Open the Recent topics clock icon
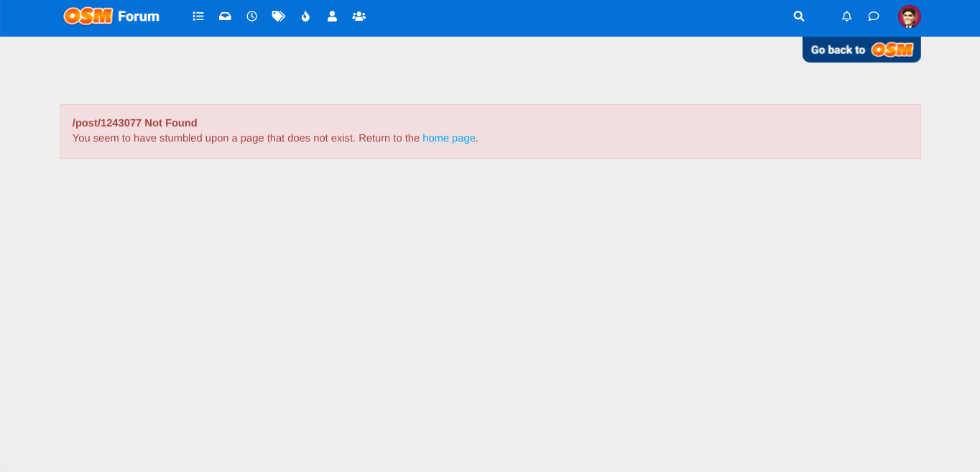 (251, 16)
